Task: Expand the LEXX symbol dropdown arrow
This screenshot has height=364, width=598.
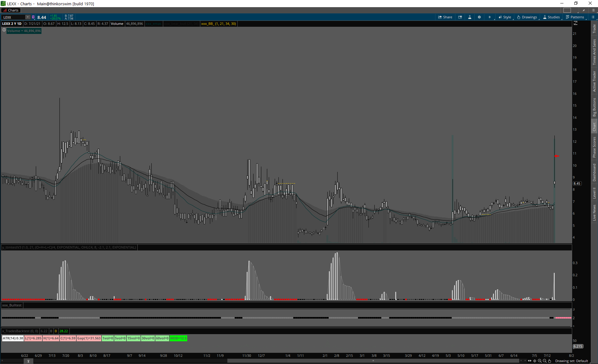Action: [x=28, y=17]
